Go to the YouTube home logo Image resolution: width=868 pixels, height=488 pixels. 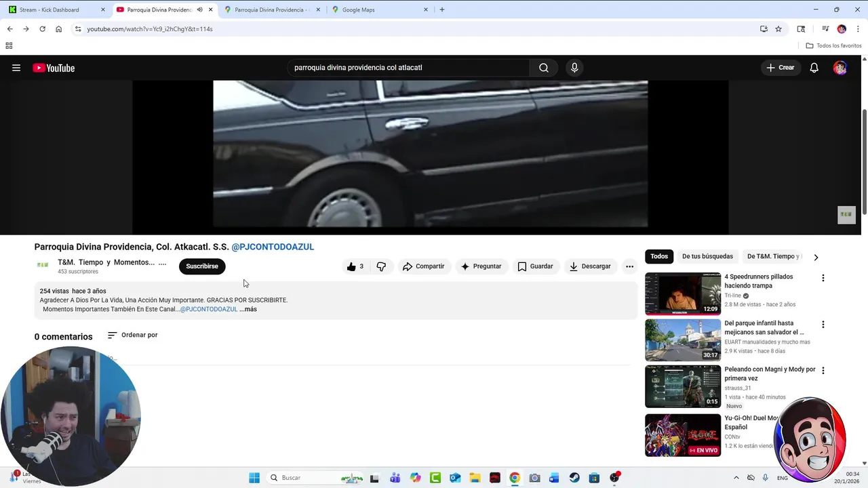(x=54, y=68)
